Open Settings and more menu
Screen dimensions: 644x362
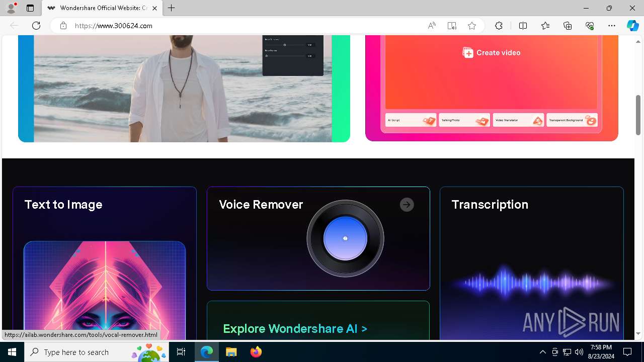(612, 26)
